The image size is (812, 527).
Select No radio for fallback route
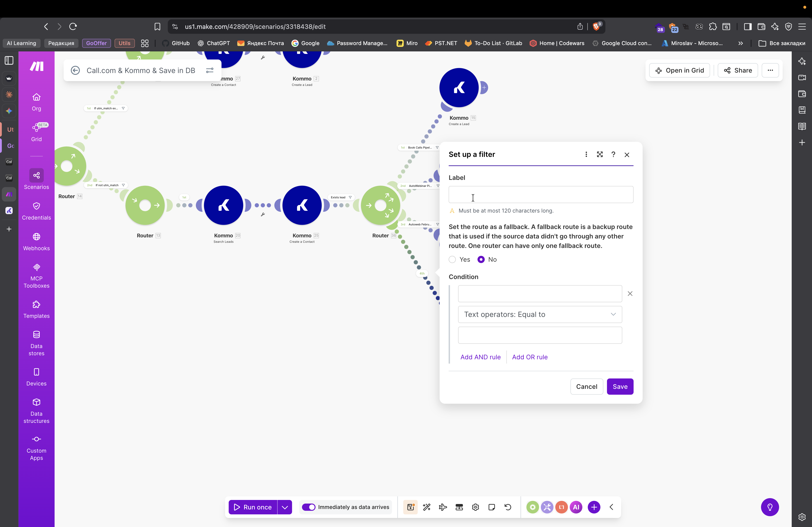tap(481, 259)
